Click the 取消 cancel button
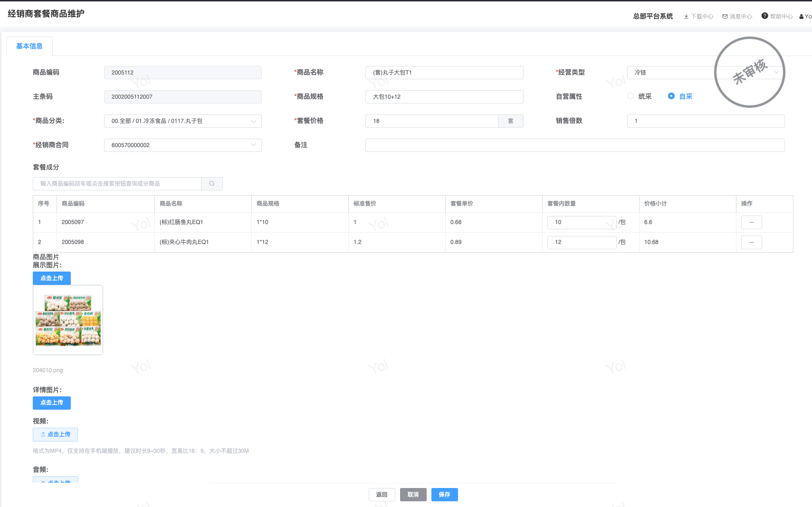 pos(413,495)
